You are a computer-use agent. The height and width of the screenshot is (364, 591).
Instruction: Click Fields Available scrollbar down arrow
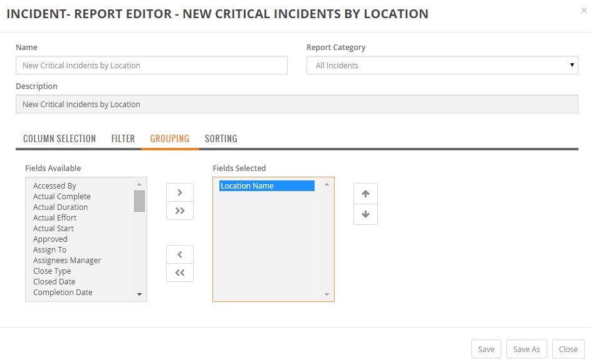tap(140, 294)
